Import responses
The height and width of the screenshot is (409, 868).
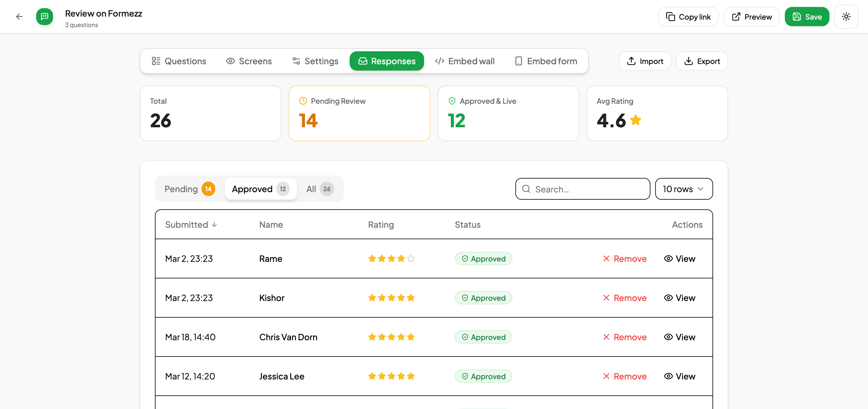coord(645,61)
